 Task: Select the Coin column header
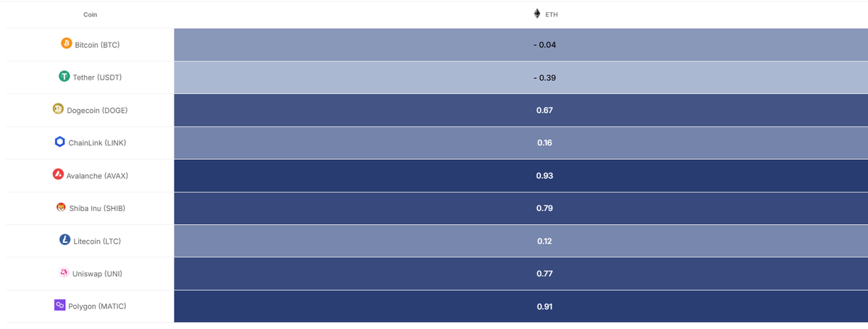pyautogui.click(x=90, y=14)
